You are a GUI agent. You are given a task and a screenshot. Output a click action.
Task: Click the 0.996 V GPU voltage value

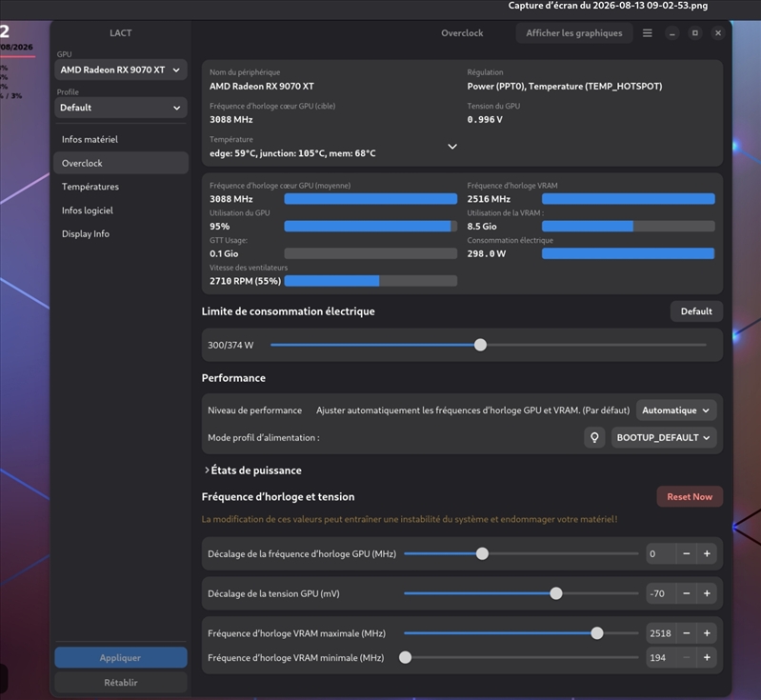point(485,120)
